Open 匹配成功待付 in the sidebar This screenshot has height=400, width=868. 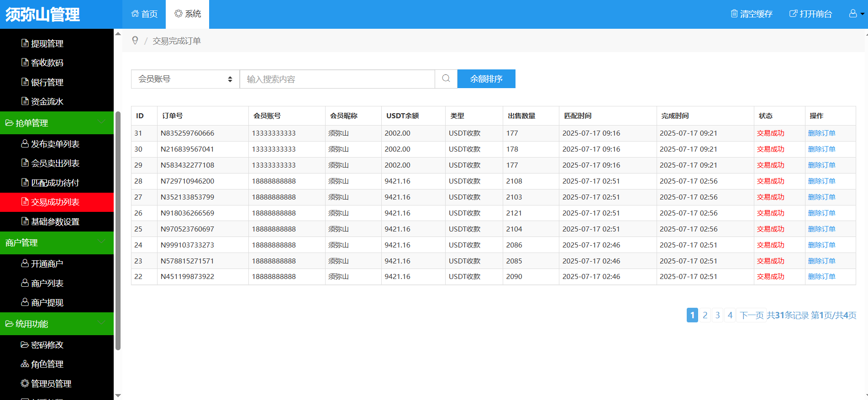coord(55,183)
